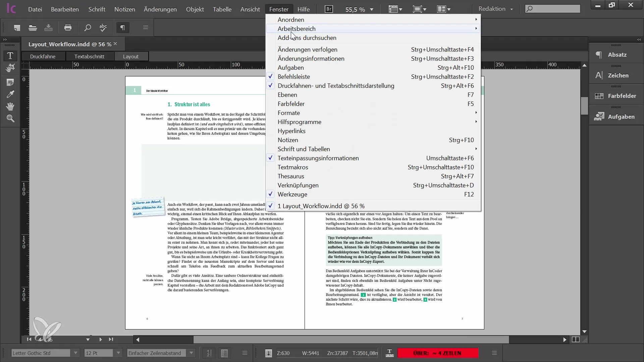Expand the Hilfsprogramme submenu

point(300,122)
